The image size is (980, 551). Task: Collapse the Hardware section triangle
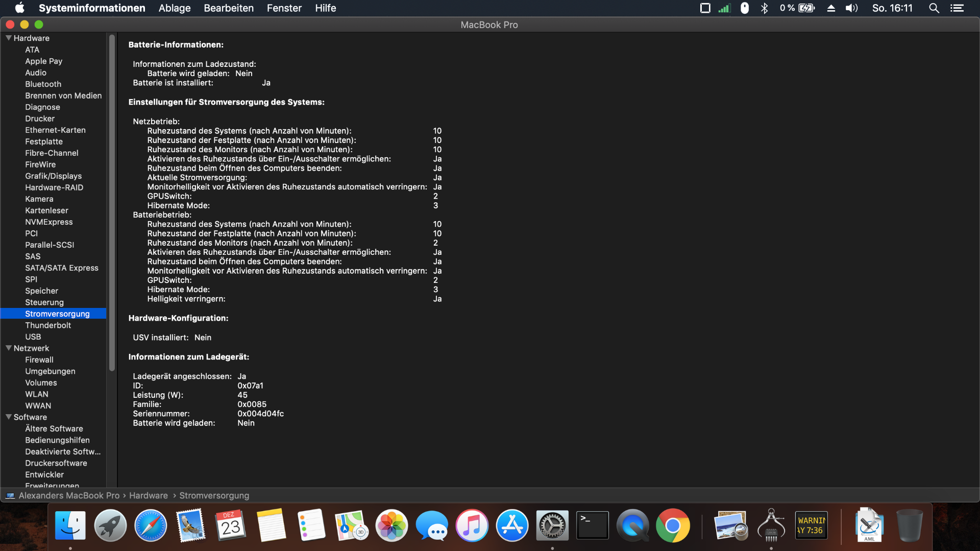point(9,38)
